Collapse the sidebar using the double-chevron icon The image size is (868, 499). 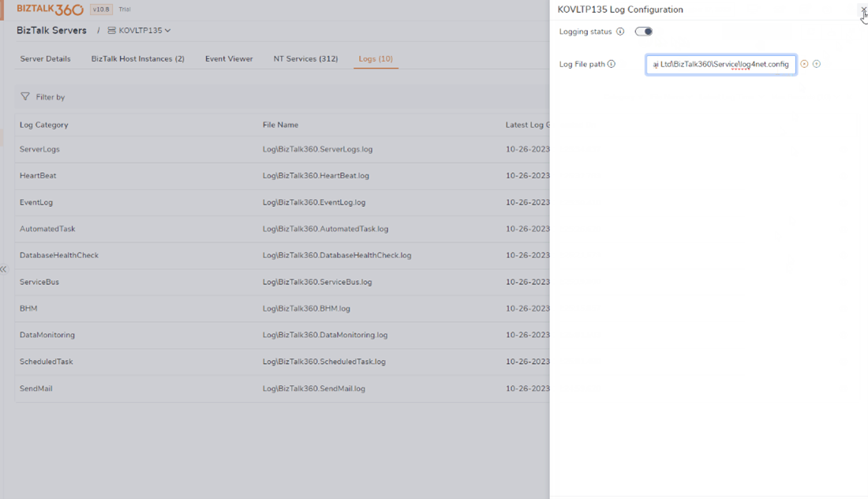click(4, 269)
